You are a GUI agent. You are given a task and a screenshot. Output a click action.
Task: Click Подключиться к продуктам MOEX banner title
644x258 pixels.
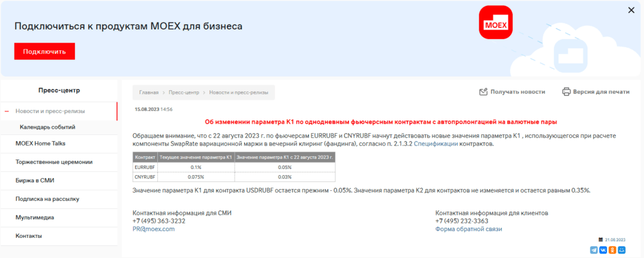[x=128, y=26]
